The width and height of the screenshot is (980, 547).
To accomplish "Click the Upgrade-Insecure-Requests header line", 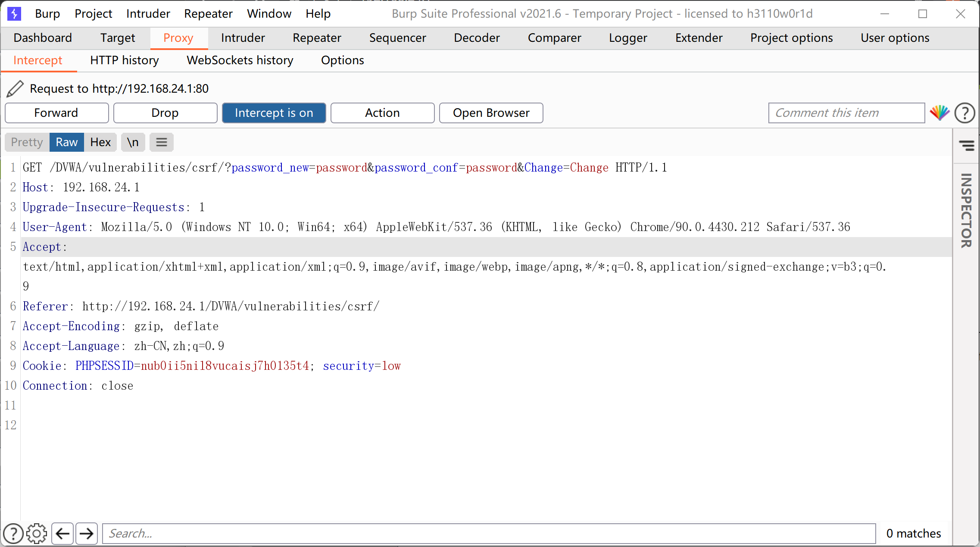I will (114, 207).
